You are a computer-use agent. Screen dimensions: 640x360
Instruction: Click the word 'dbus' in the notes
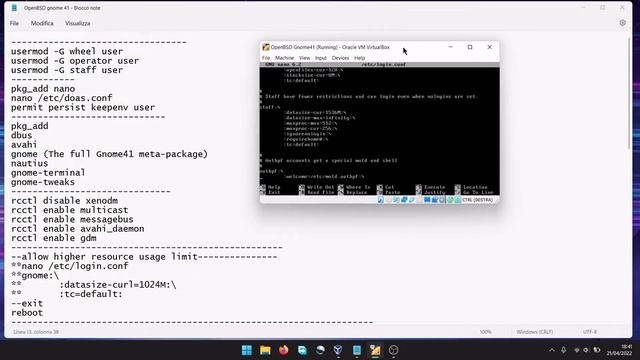click(22, 135)
